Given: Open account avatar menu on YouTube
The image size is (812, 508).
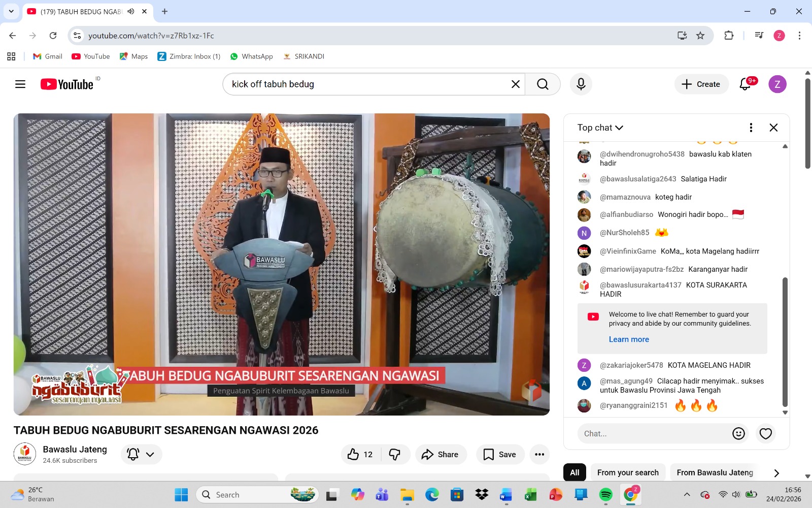Looking at the screenshot, I should tap(777, 84).
